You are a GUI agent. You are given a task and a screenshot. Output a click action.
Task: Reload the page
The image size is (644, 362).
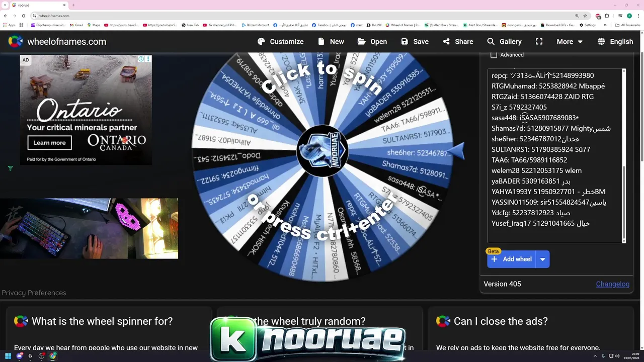click(x=23, y=16)
